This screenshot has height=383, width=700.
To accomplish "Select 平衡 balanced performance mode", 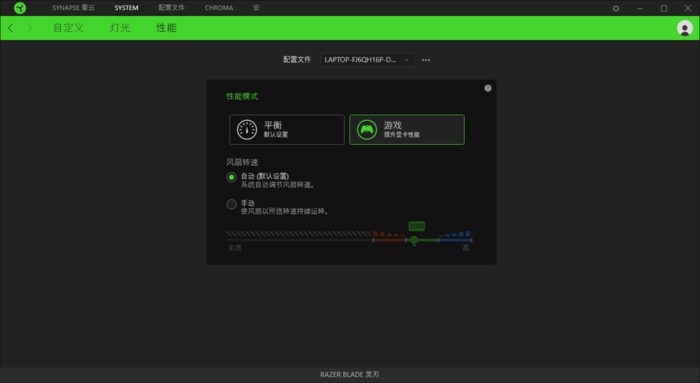I will click(287, 129).
